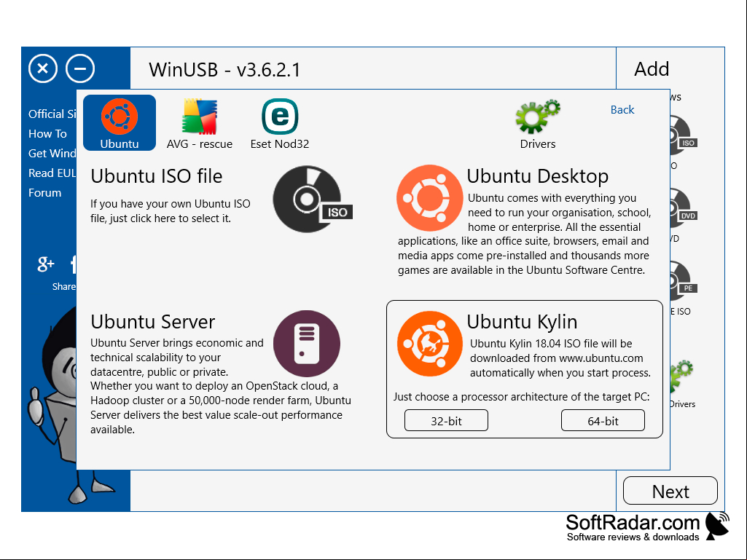Open the How To link

47,134
